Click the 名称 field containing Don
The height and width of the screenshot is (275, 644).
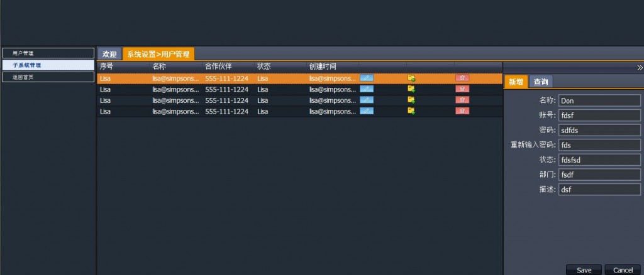pos(599,101)
